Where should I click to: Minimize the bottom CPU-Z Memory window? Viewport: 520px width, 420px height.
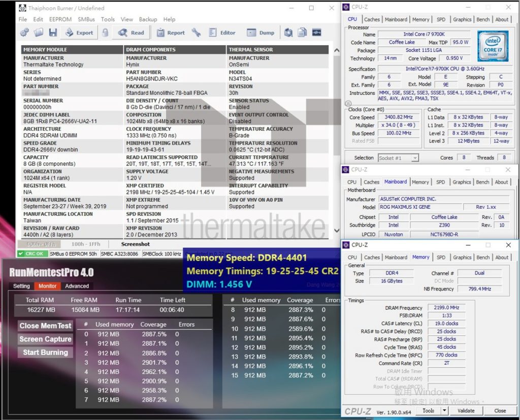(468, 245)
